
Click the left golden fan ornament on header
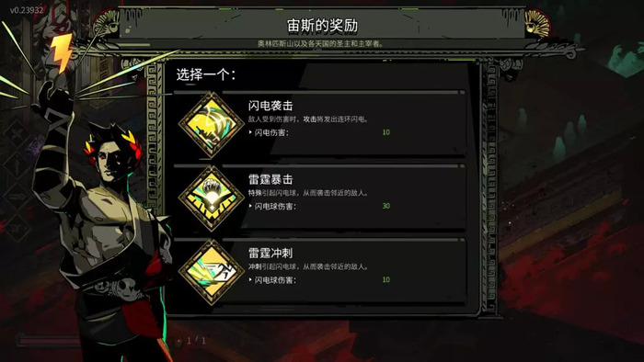108,24
